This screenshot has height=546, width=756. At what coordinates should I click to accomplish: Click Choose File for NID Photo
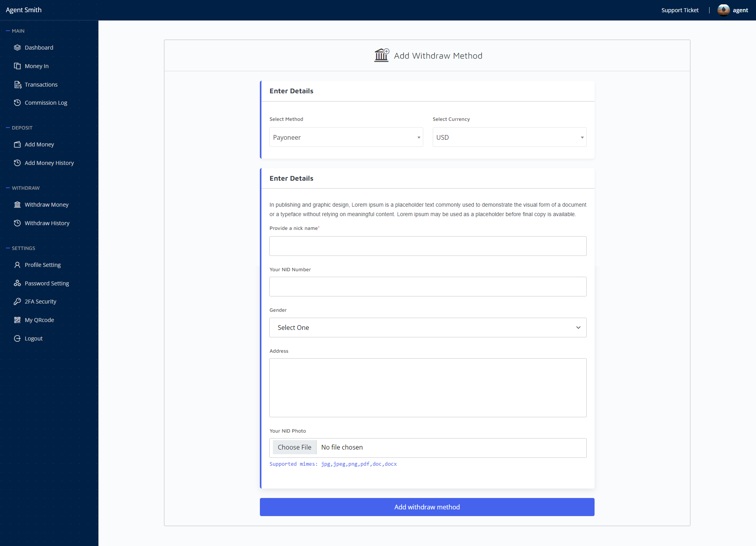294,447
